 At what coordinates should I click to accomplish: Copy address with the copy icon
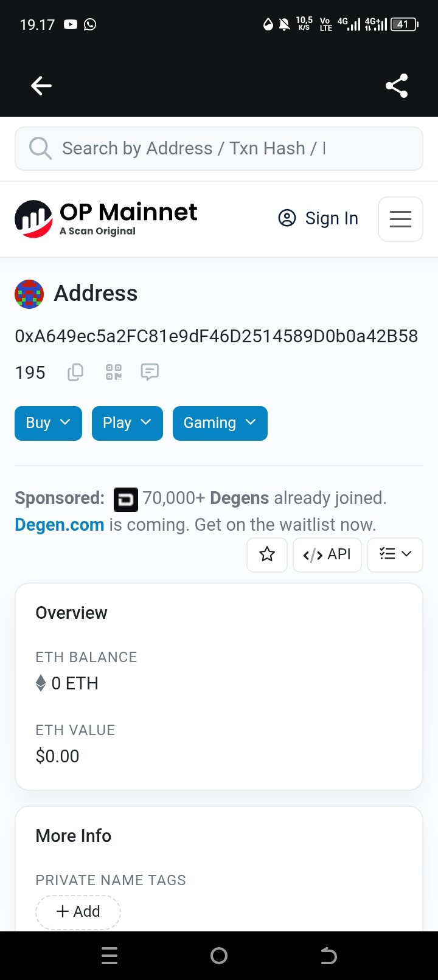(75, 371)
